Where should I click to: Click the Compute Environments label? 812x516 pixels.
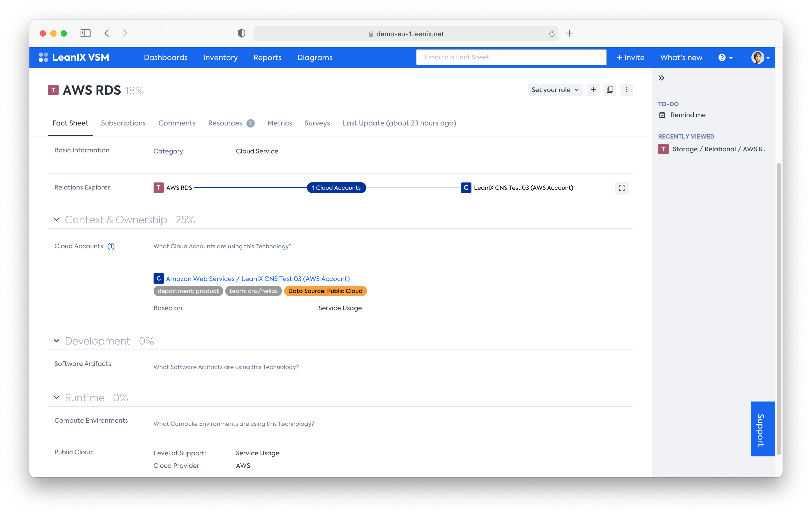[x=91, y=420]
